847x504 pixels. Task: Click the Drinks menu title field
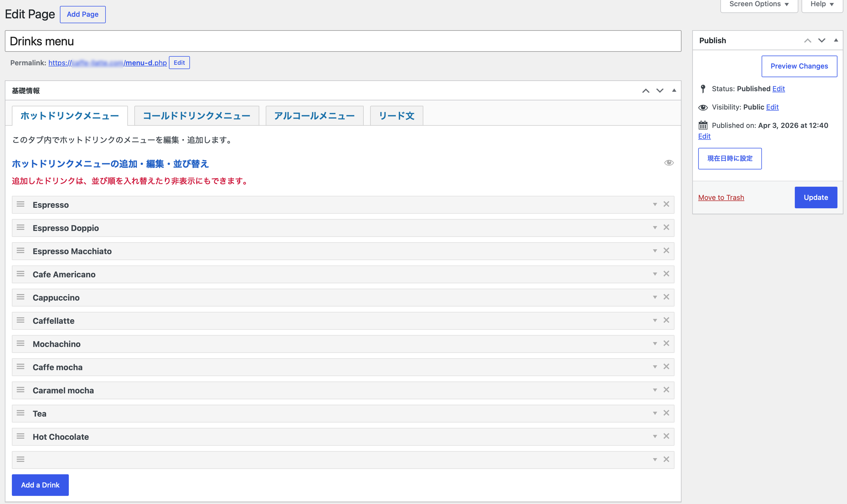click(x=343, y=41)
